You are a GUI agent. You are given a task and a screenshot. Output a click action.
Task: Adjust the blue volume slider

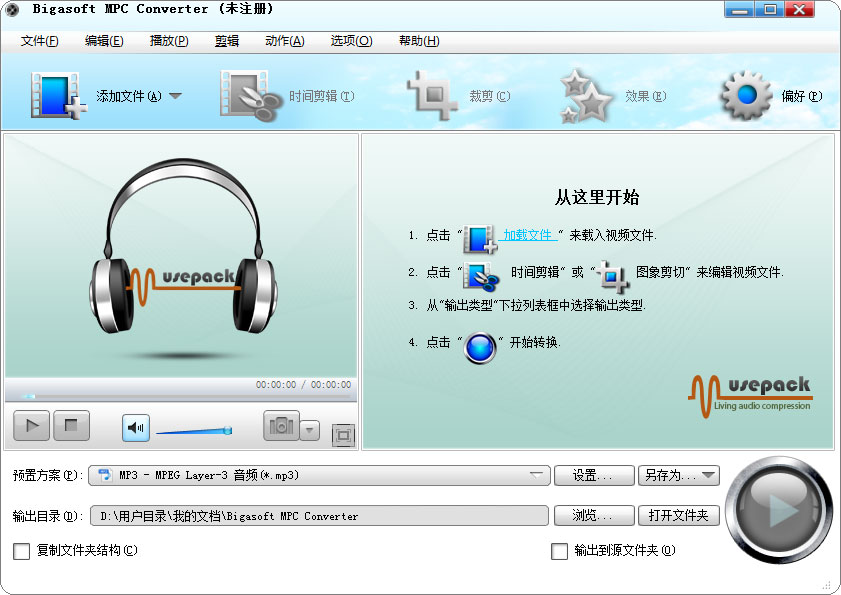(x=194, y=431)
